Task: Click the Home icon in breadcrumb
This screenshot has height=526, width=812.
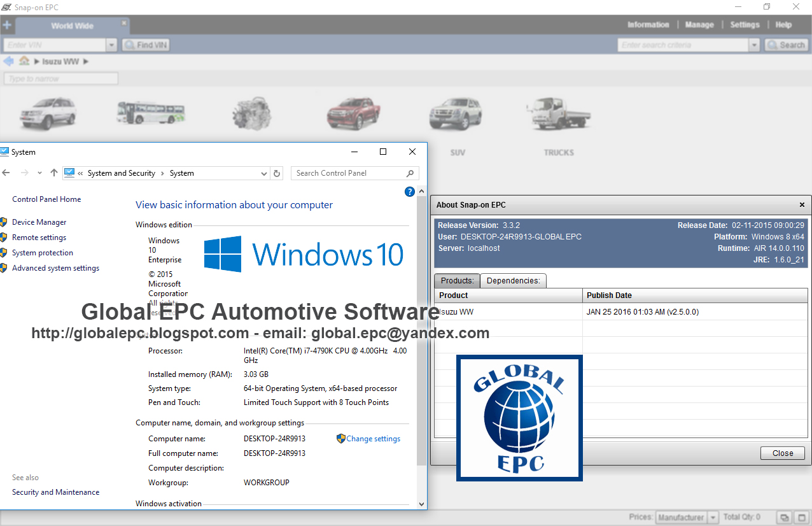Action: click(24, 61)
